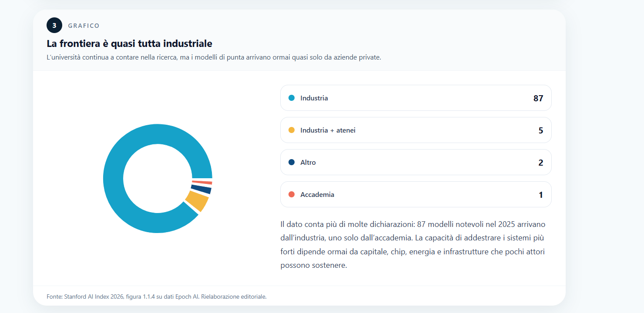This screenshot has height=313, width=644.
Task: Click the number 3 badge icon
Action: [54, 26]
